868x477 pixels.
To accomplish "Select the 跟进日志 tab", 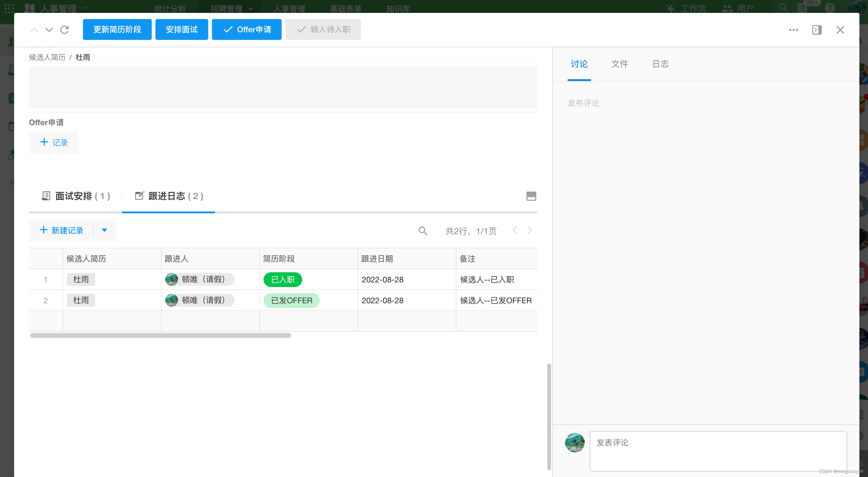I will [x=169, y=196].
